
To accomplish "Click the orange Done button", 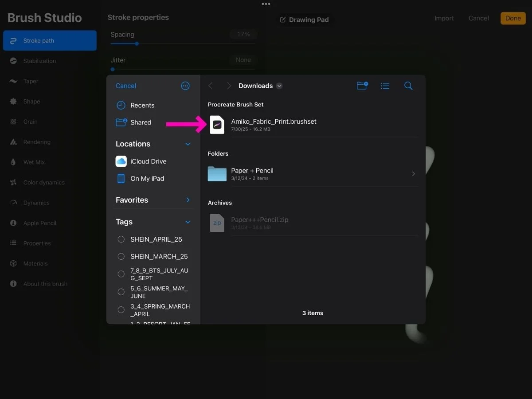I will (x=513, y=18).
